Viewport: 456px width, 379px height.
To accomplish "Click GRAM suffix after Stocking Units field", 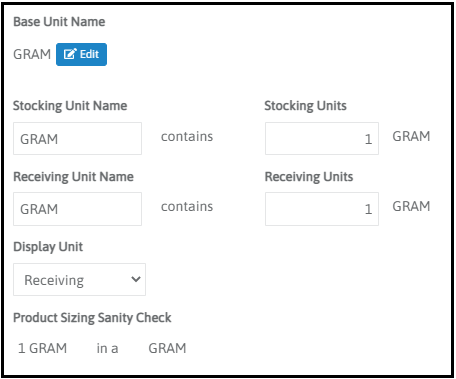I will click(x=411, y=136).
